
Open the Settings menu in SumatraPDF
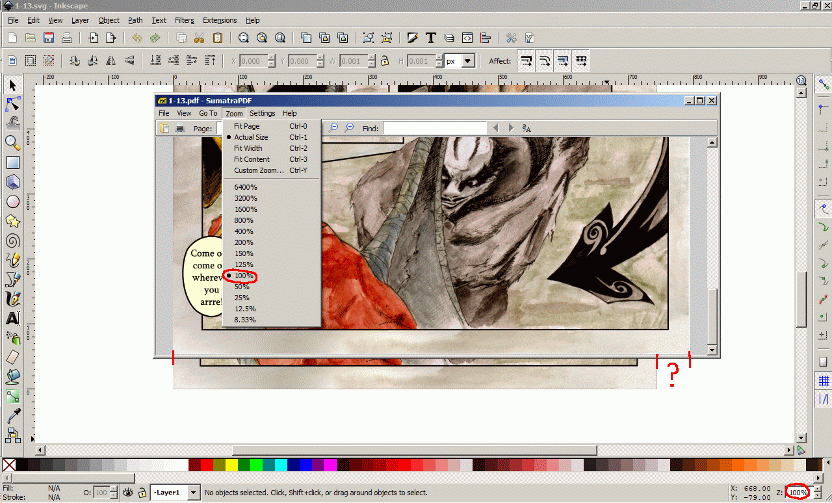[262, 114]
